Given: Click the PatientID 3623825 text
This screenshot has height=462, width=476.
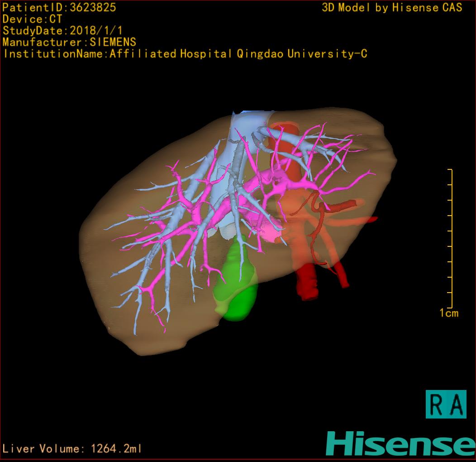Looking at the screenshot, I should [59, 7].
